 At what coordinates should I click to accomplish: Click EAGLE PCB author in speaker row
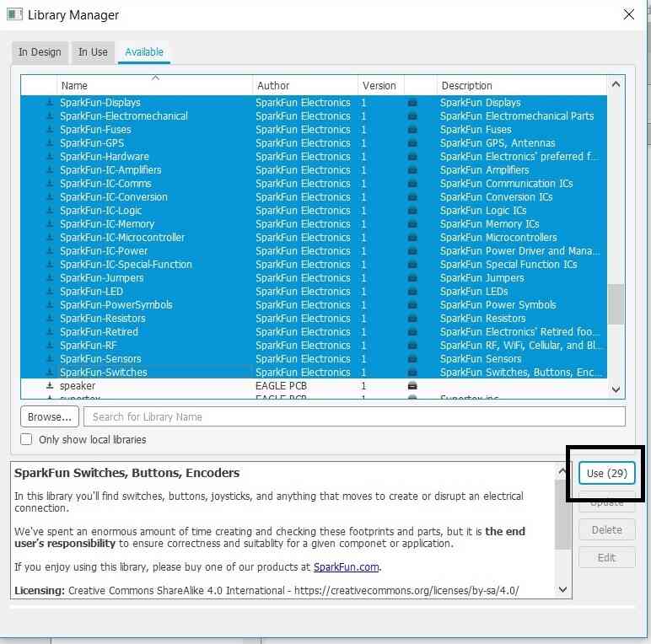point(281,386)
